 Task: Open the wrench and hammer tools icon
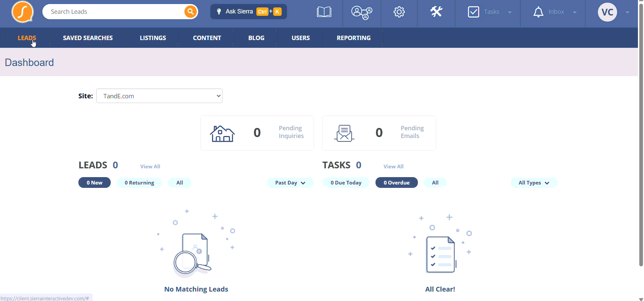(x=436, y=12)
